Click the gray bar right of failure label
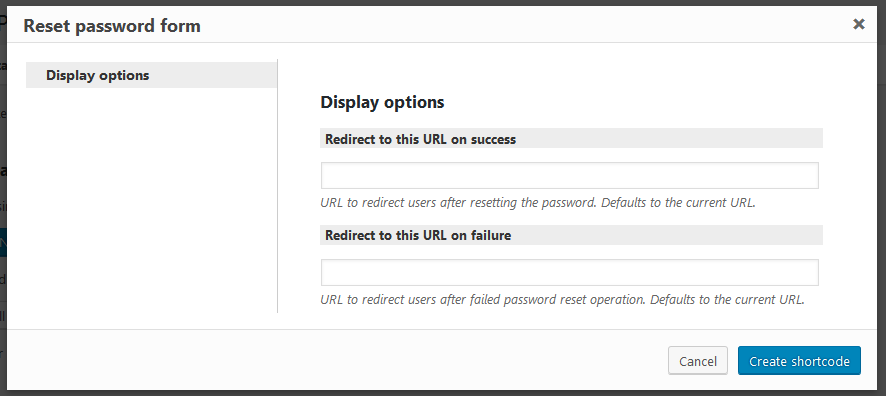 pos(667,235)
